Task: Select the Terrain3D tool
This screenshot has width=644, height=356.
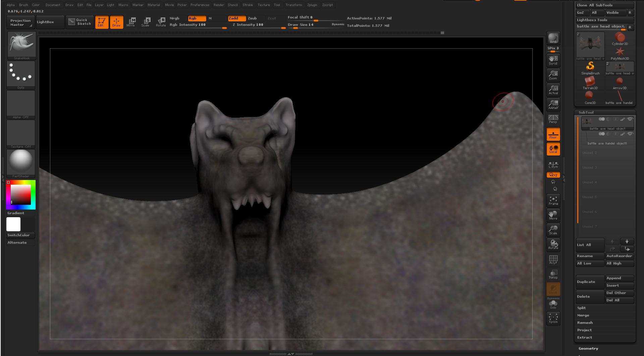Action: point(590,83)
